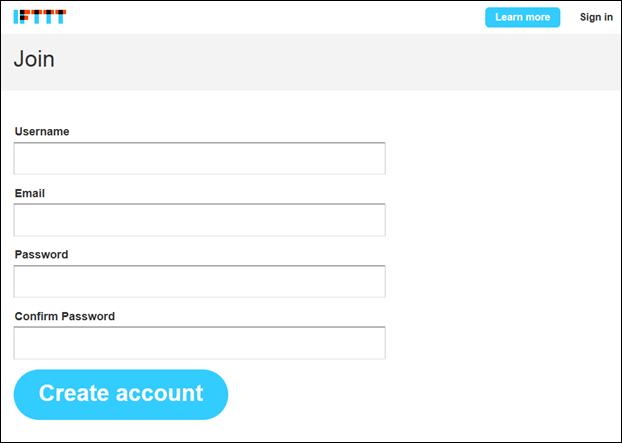Viewport: 622px width, 443px height.
Task: Click the Email label text
Action: point(30,193)
